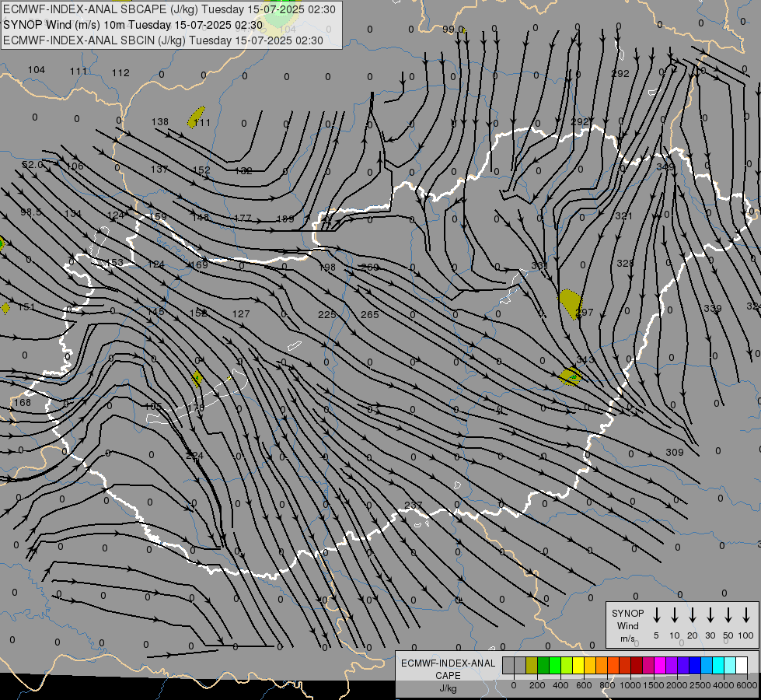Click the map value 189
Viewport: 761px width, 700px height.
click(285, 219)
